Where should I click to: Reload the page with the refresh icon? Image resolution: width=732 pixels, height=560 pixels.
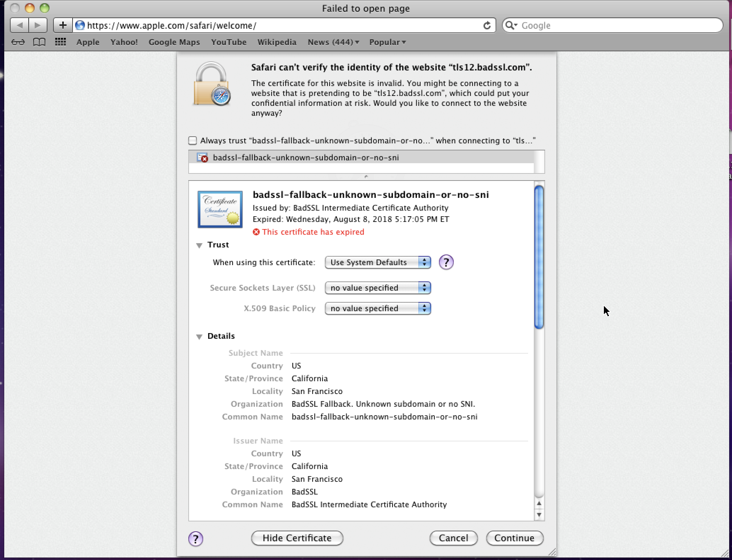click(x=487, y=25)
